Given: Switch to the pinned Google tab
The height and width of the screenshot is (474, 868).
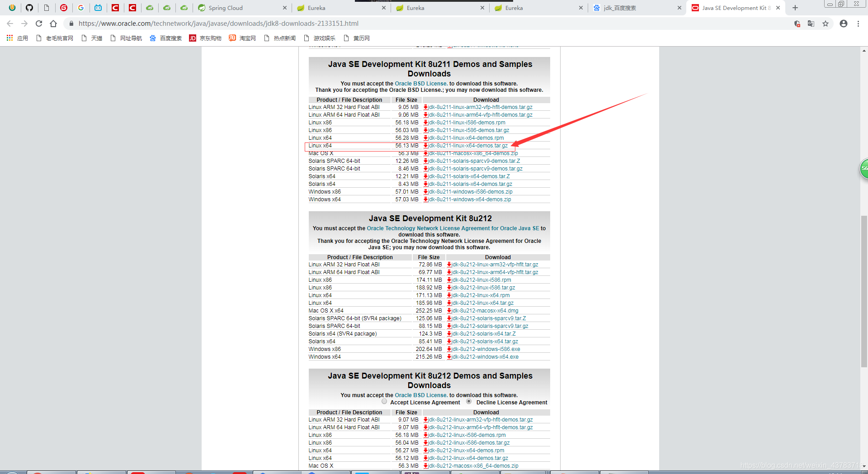Looking at the screenshot, I should pyautogui.click(x=81, y=8).
